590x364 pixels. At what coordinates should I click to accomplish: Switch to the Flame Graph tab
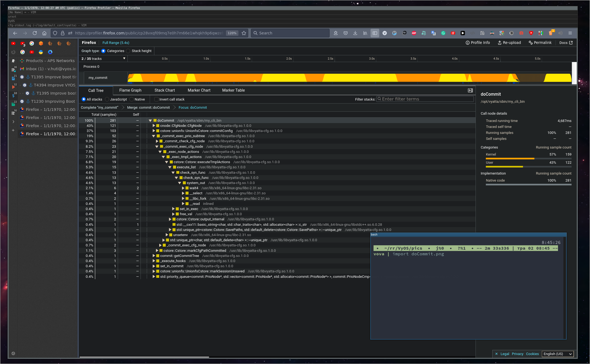[x=130, y=90]
